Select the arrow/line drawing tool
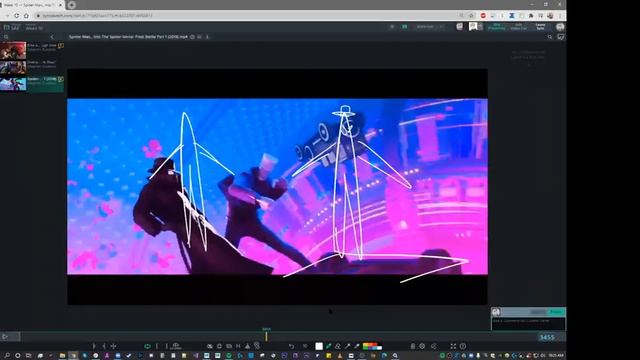 click(x=347, y=346)
